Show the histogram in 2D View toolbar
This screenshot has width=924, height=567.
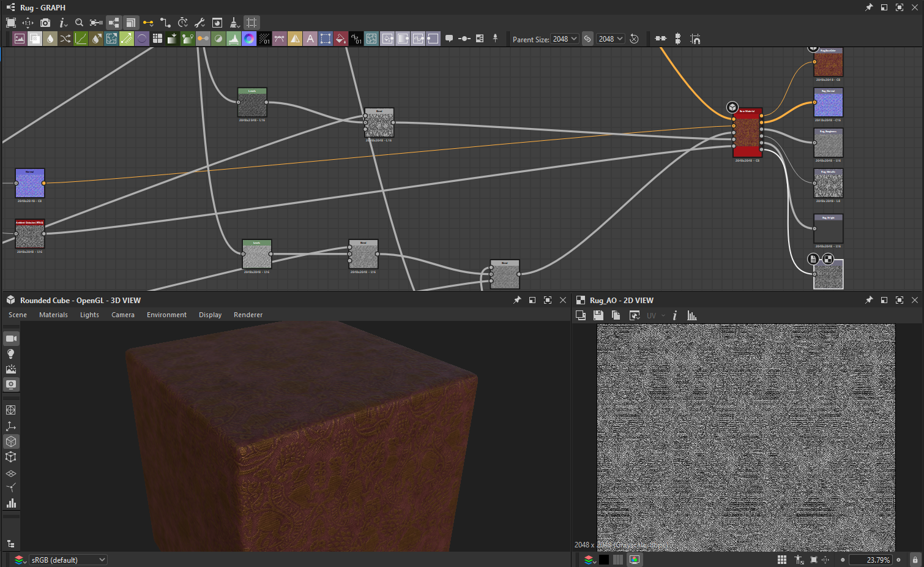[692, 315]
